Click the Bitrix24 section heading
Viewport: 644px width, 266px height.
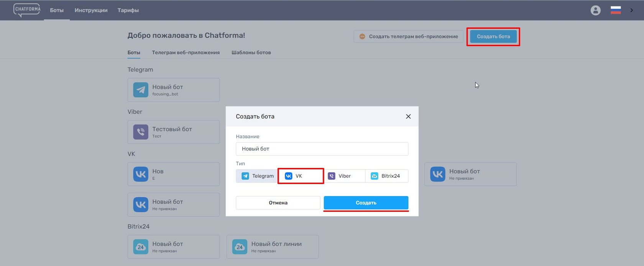pyautogui.click(x=138, y=227)
